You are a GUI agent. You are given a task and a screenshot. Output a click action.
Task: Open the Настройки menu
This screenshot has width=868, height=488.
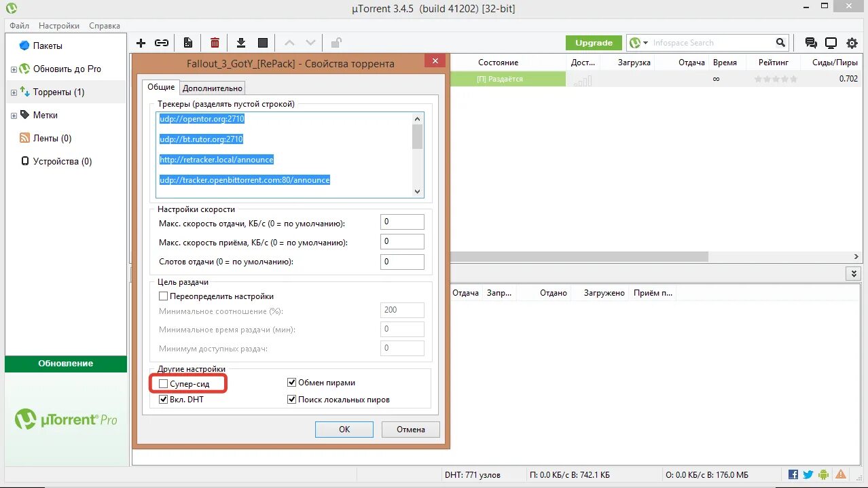point(59,26)
